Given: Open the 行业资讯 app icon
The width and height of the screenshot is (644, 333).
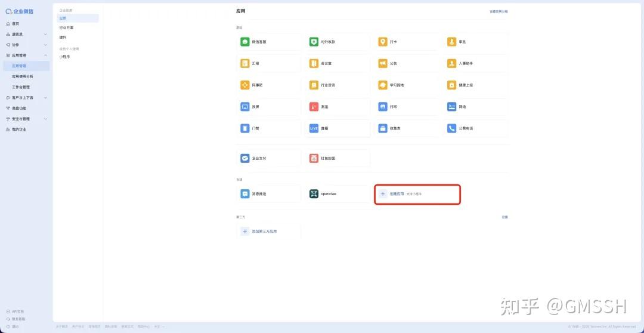Looking at the screenshot, I should (314, 85).
